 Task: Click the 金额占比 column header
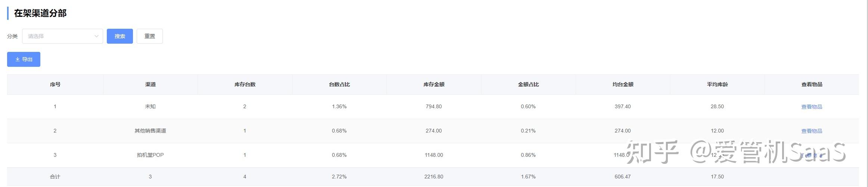tap(528, 84)
